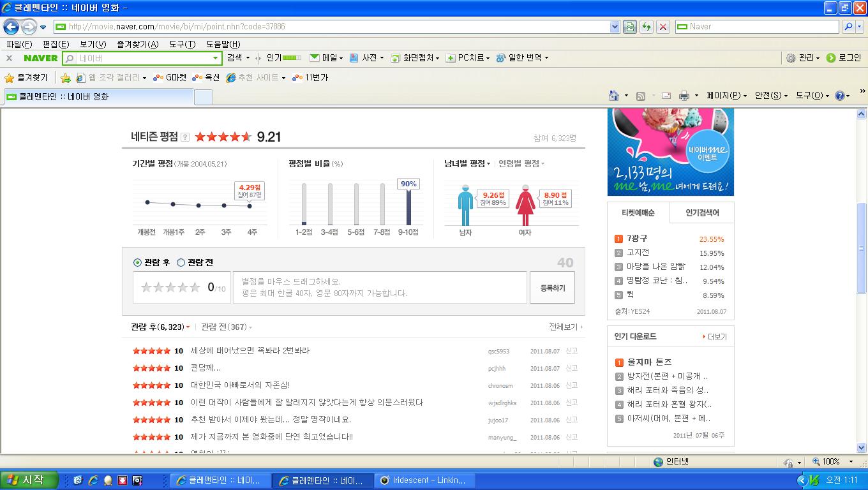Image resolution: width=868 pixels, height=490 pixels.
Task: Open the address bar URL history dropdown
Action: [x=615, y=27]
